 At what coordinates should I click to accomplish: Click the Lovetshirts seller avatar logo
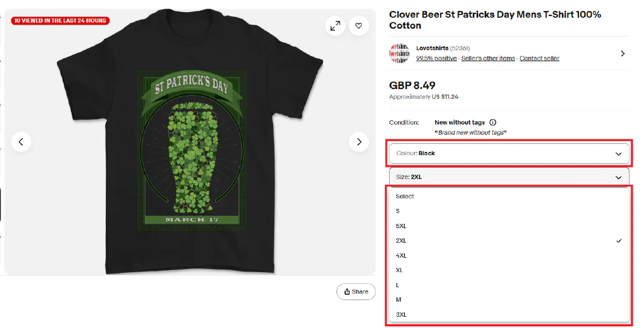coord(399,53)
